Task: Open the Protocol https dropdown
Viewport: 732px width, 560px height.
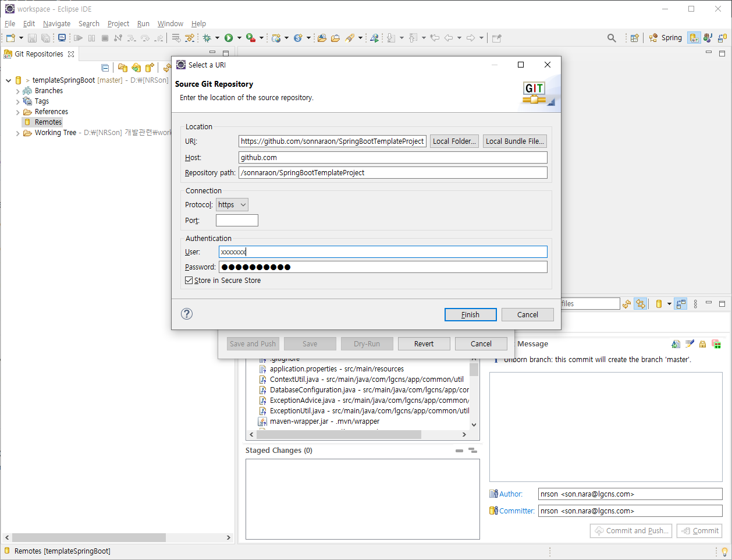Action: pyautogui.click(x=232, y=205)
